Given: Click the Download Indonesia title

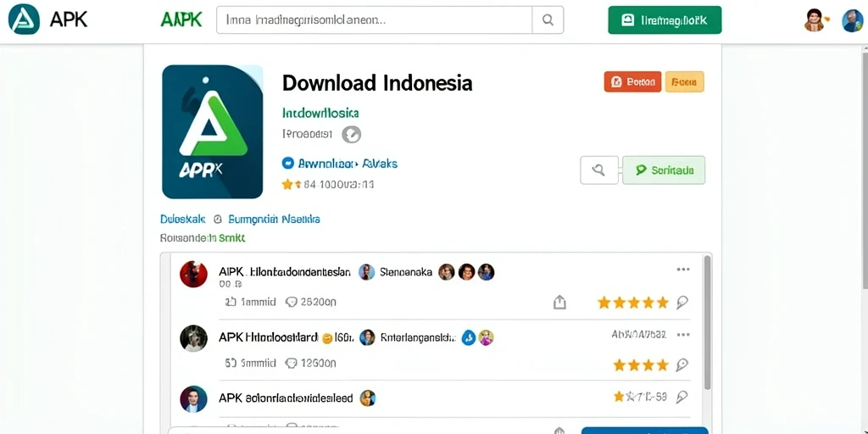Looking at the screenshot, I should 377,83.
